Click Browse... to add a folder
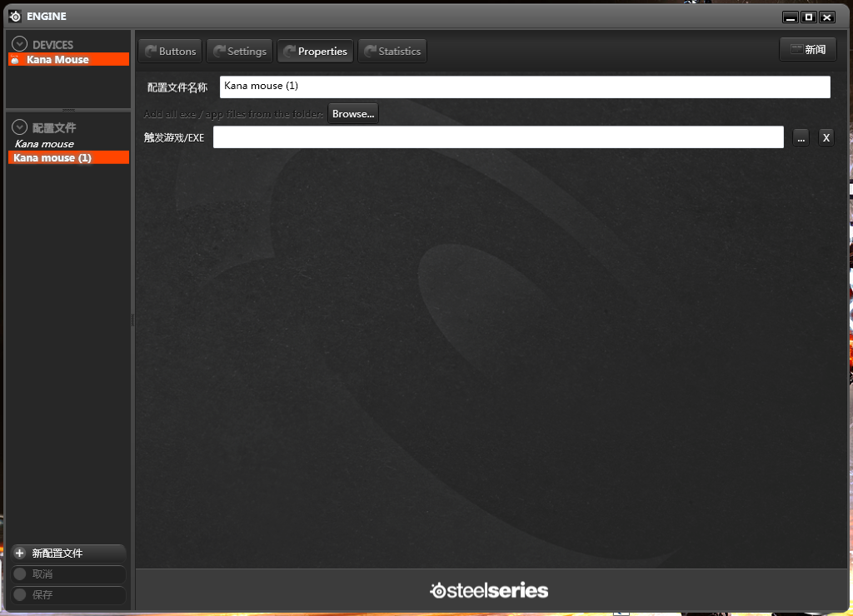The height and width of the screenshot is (616, 853). 353,114
